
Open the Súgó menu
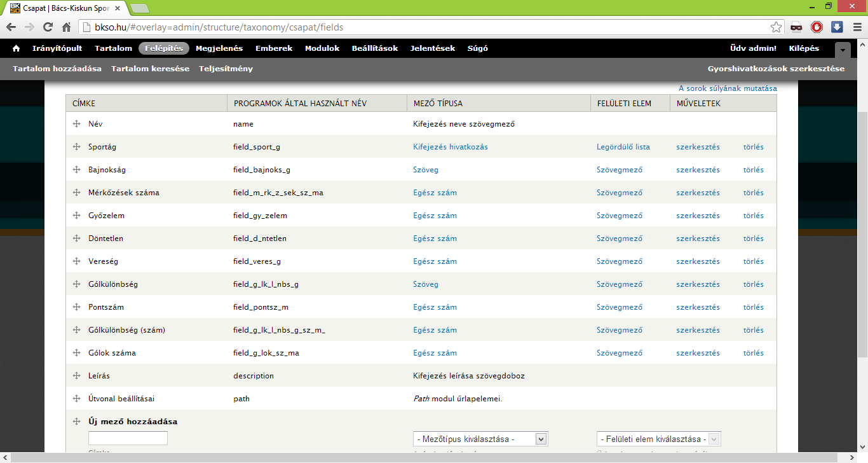[x=478, y=48]
